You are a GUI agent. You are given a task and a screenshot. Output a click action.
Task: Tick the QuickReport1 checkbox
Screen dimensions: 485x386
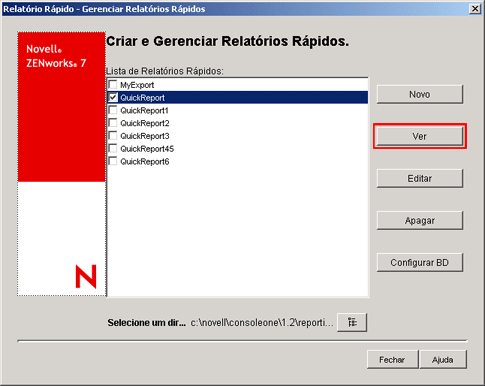(113, 110)
